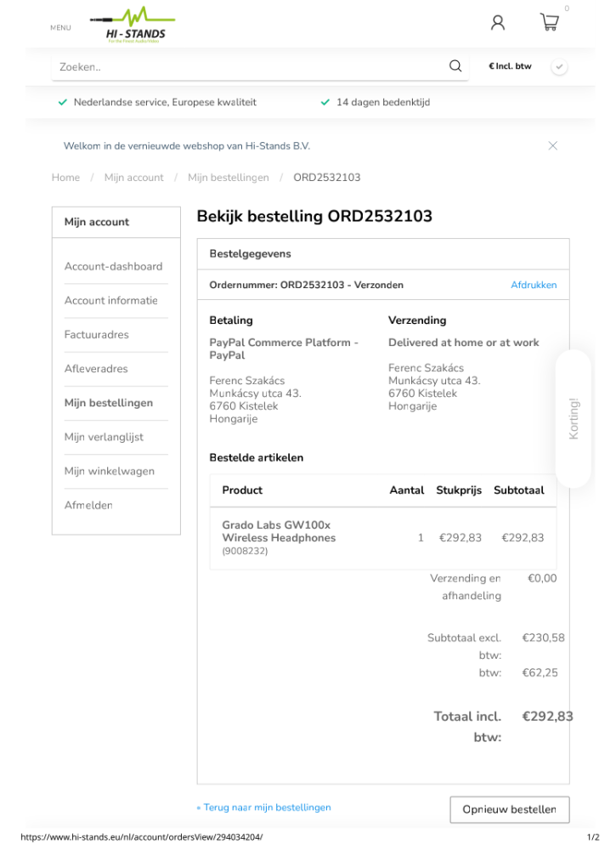Click the Ordernummer ORD2532103 - Verzonden text
This screenshot has height=850, width=616.
point(306,285)
